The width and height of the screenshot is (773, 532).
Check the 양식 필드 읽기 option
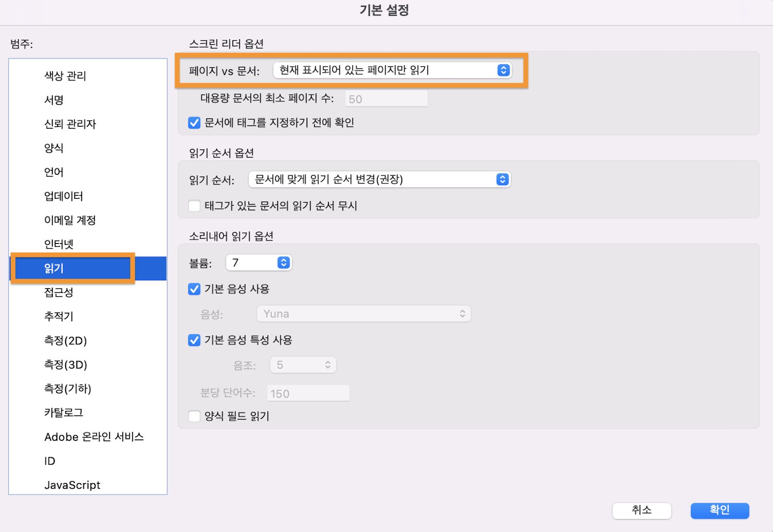pyautogui.click(x=194, y=416)
